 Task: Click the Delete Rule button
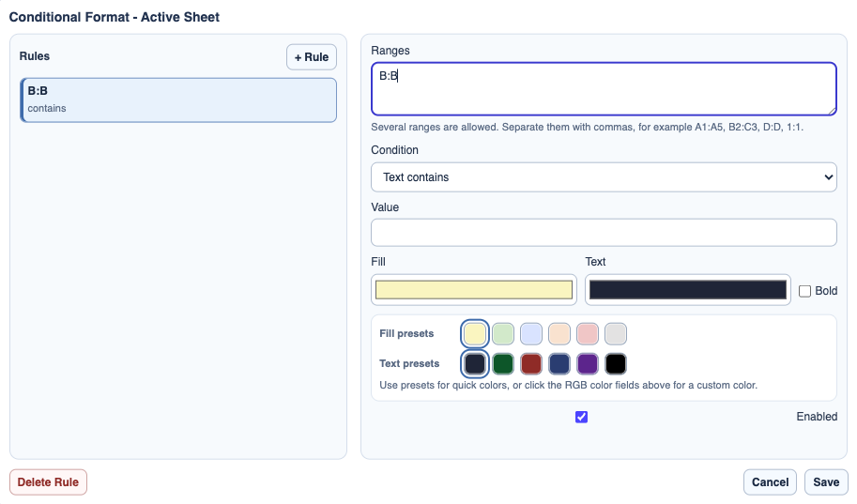48,482
